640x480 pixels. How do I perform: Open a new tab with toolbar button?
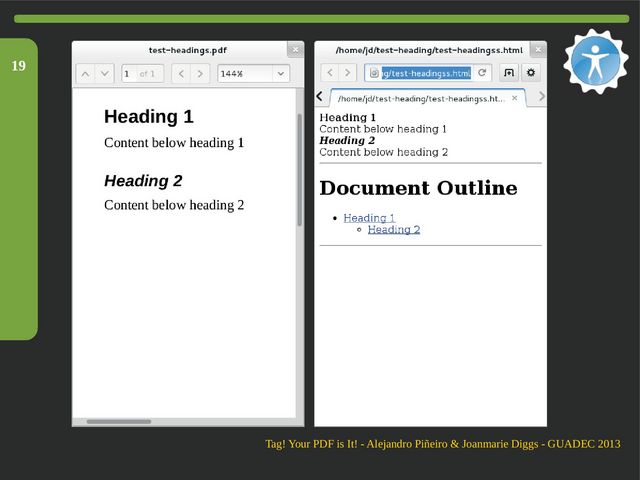[x=508, y=73]
